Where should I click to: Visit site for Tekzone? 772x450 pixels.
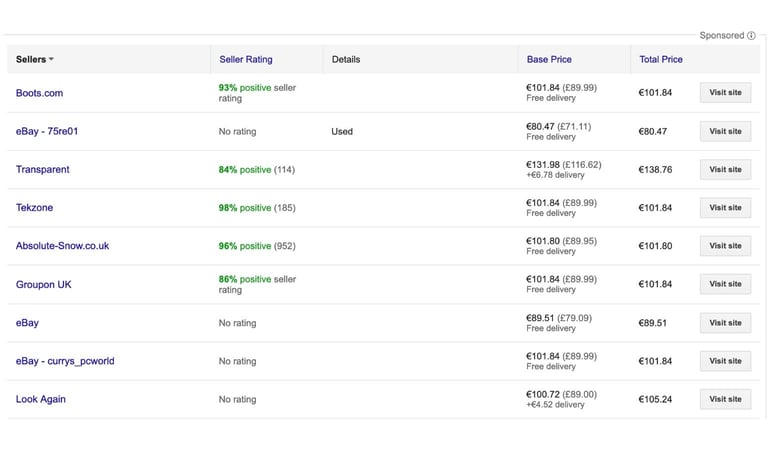(x=725, y=208)
